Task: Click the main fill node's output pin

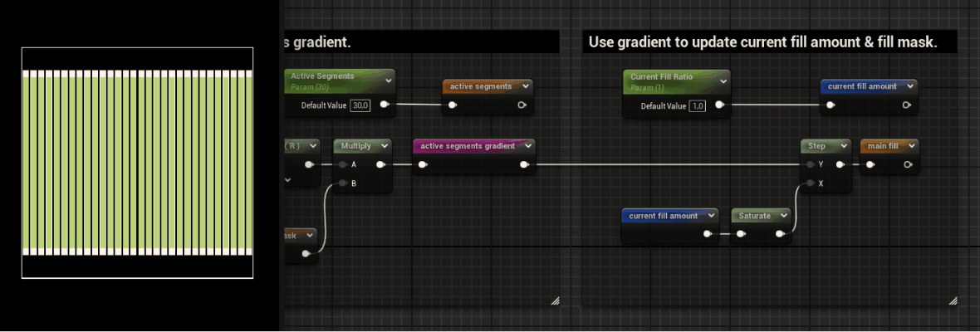Action: (x=907, y=164)
